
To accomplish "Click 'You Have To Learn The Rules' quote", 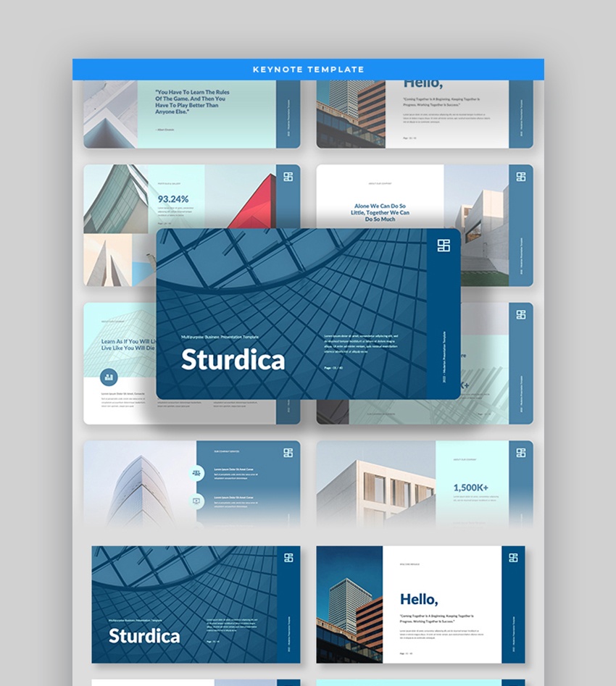I will pyautogui.click(x=192, y=102).
